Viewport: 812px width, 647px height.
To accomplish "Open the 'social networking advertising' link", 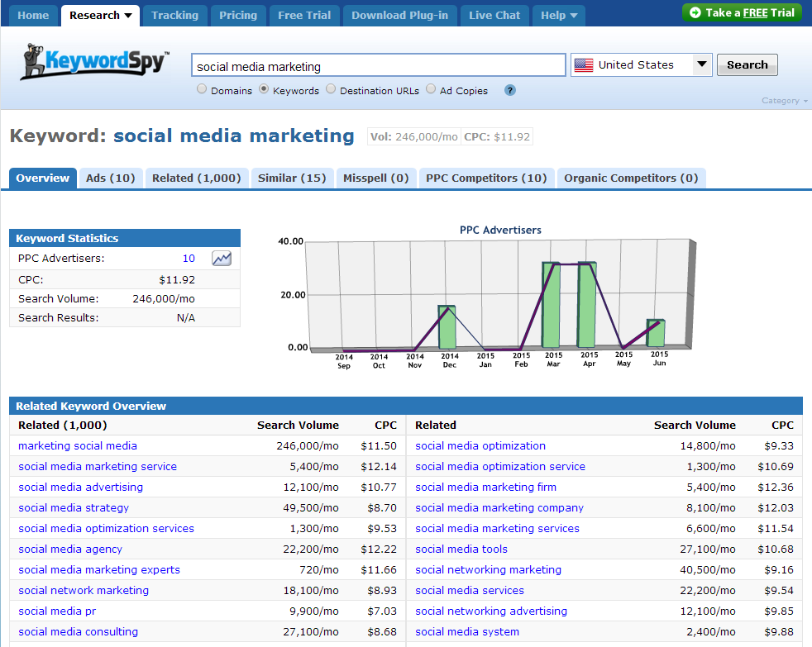I will click(x=491, y=611).
